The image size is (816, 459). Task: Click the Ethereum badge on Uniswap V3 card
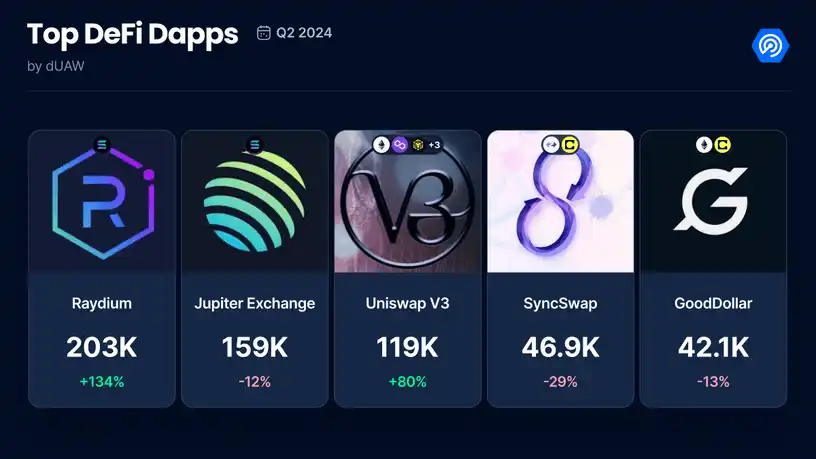tap(381, 145)
